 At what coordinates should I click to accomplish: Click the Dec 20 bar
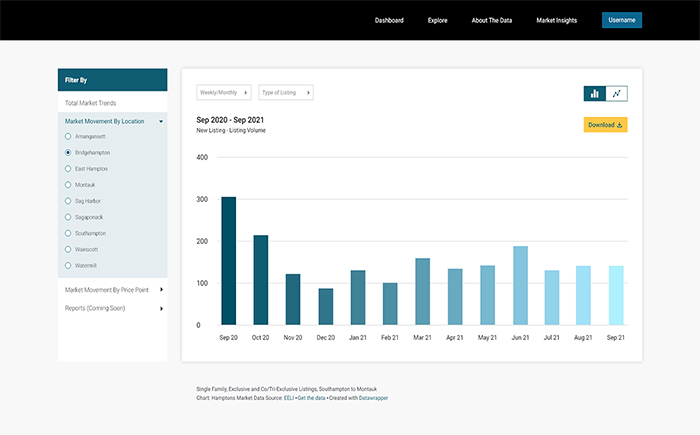click(326, 306)
